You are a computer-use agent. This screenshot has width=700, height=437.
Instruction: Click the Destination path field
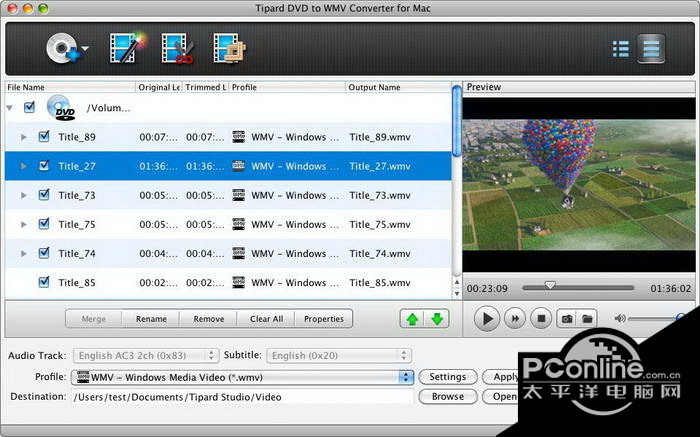[x=242, y=397]
